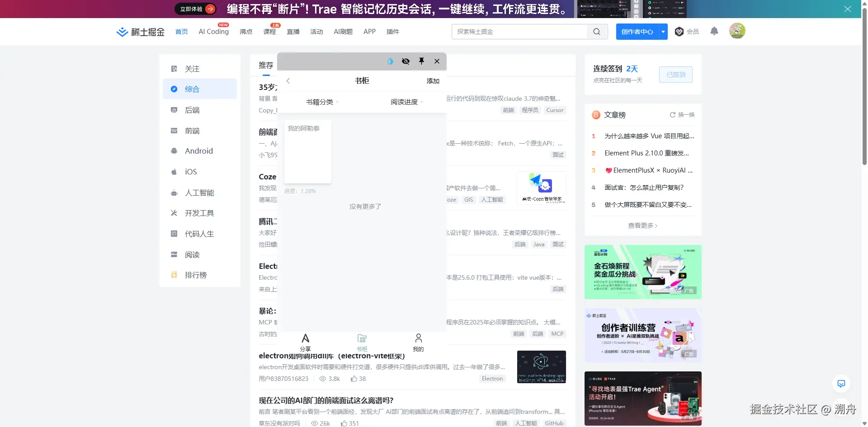Viewport: 868px width, 427px height.
Task: Open the 会员 membership link
Action: [687, 32]
